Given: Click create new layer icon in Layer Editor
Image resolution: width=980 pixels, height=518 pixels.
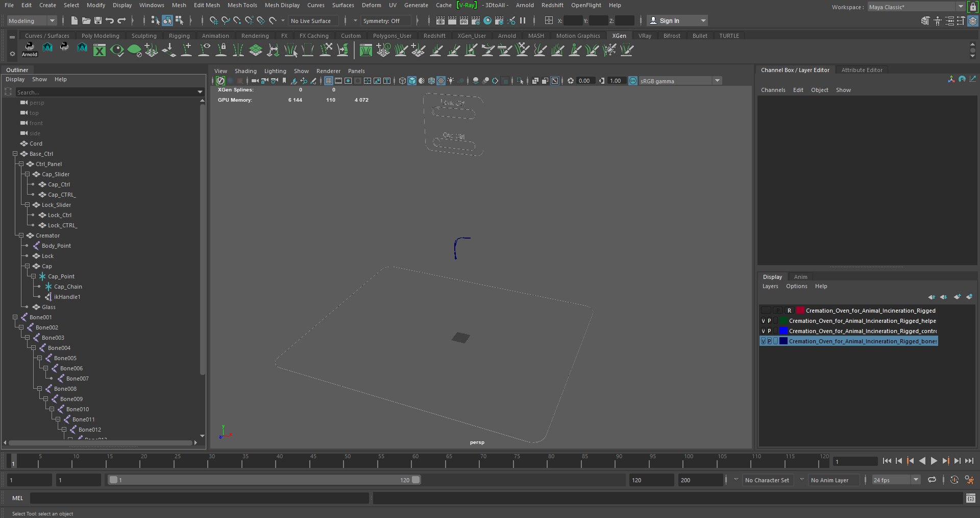Looking at the screenshot, I should 957,297.
